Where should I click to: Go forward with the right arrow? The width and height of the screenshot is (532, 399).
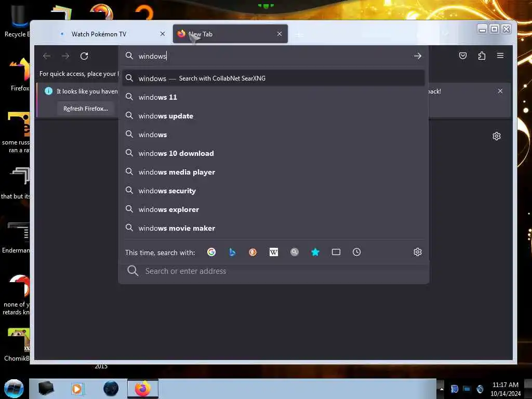coord(65,56)
